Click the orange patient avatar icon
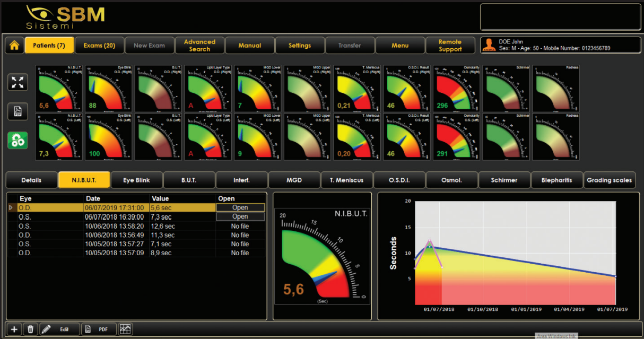Viewport: 644px width, 339px height. point(489,46)
